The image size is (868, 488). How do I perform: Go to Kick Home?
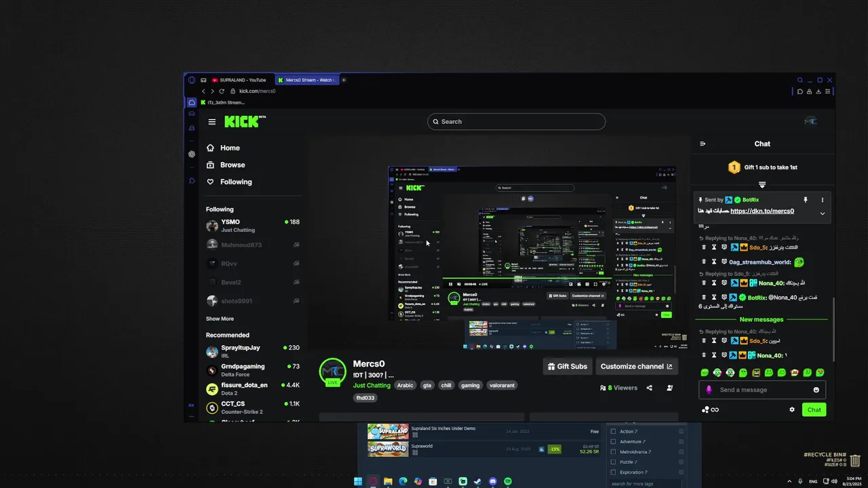click(x=224, y=148)
